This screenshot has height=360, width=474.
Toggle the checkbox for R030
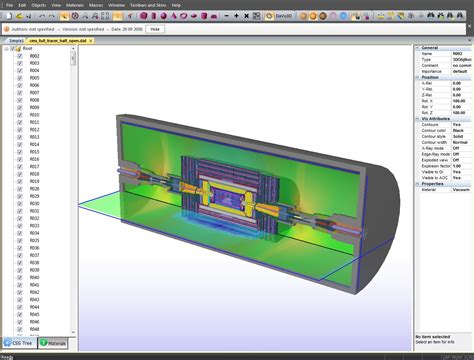tap(20, 204)
